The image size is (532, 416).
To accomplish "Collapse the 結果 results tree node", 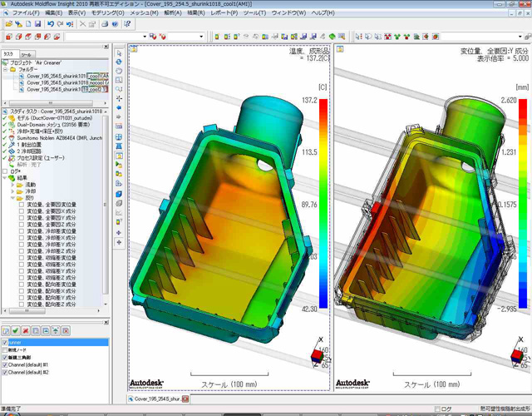I will pos(5,176).
